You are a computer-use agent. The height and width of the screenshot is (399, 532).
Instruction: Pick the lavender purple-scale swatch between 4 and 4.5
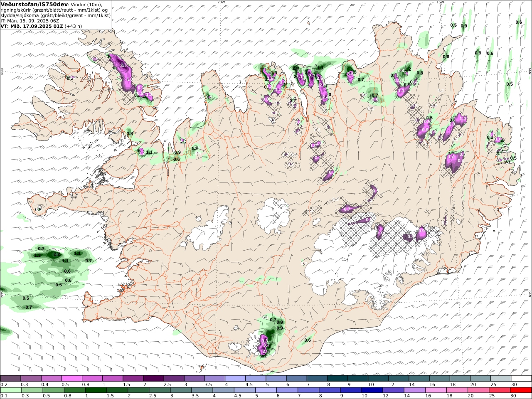click(235, 379)
